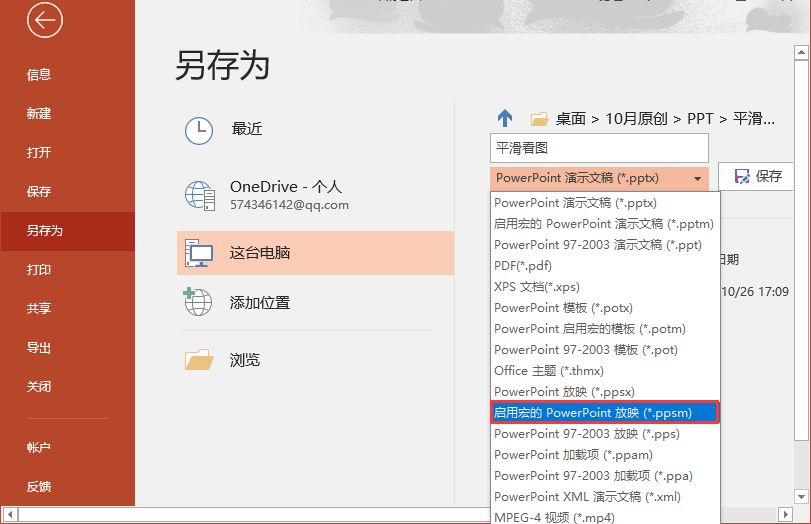Open the 打印 page
Viewport: 811px width, 524px height.
coord(67,270)
